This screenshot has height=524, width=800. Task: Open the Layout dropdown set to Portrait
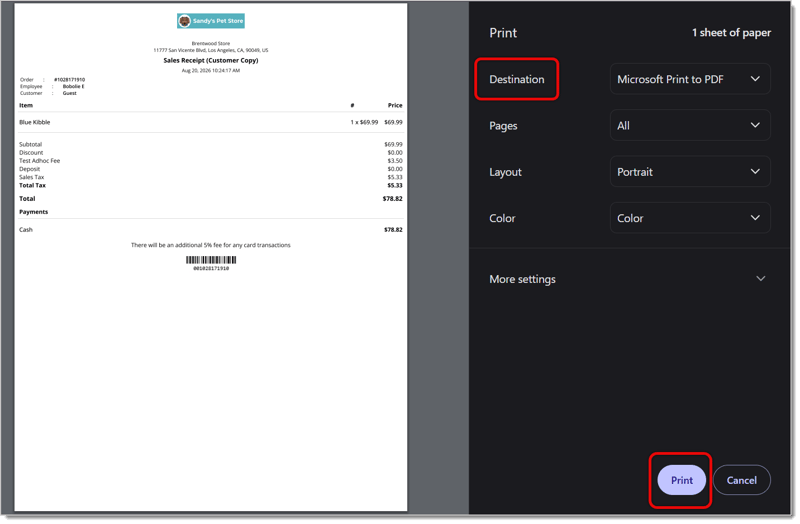(692, 172)
